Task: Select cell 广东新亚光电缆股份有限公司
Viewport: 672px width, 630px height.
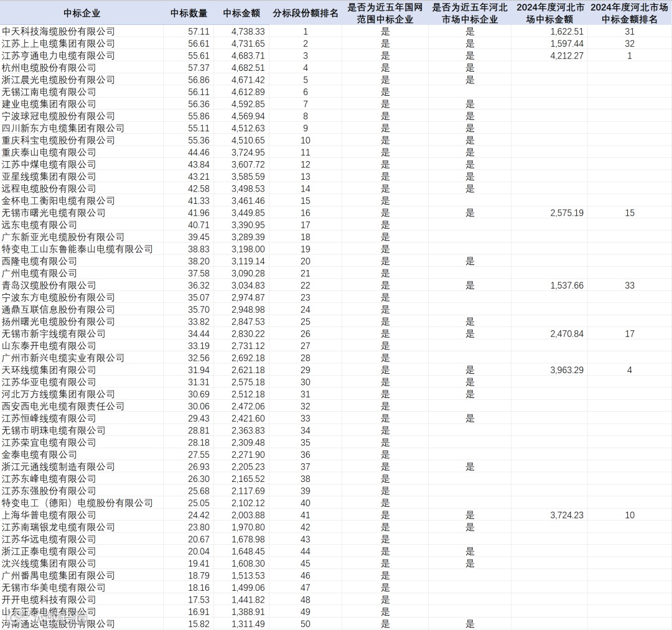Action: pos(63,238)
